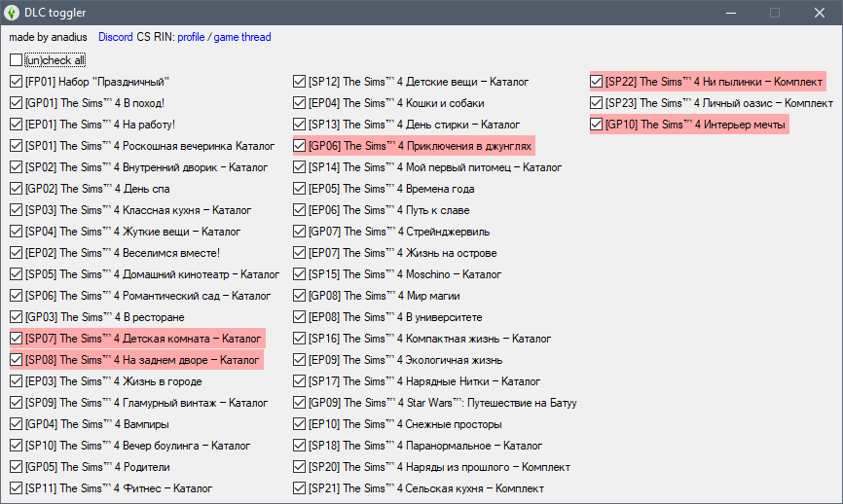The width and height of the screenshot is (843, 504).
Task: Toggle the (un)check all checkbox
Action: click(x=17, y=60)
